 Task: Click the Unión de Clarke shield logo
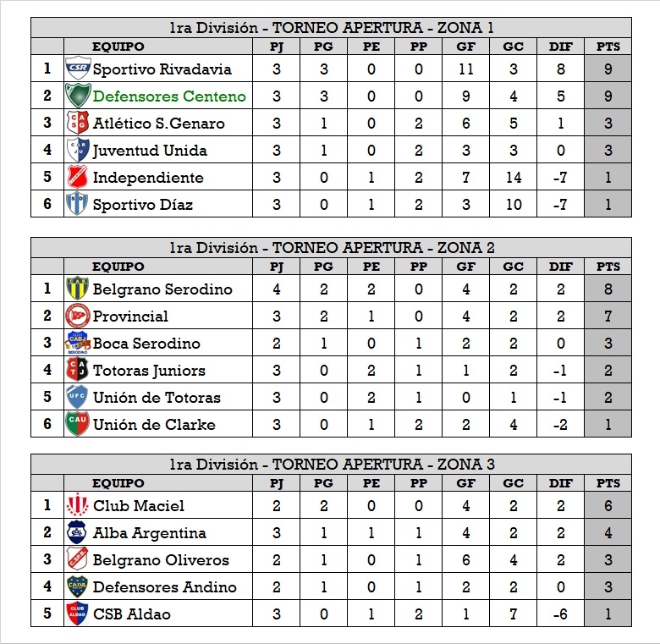(x=77, y=424)
